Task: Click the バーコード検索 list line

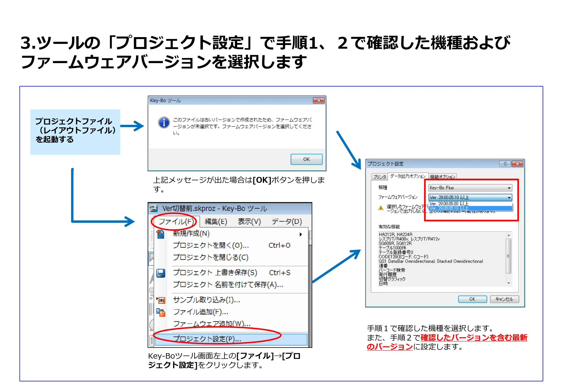Action: coord(392,270)
